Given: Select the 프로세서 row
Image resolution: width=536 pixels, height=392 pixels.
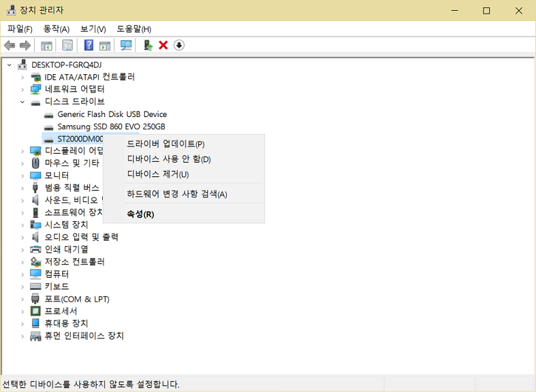Looking at the screenshot, I should pos(61,311).
